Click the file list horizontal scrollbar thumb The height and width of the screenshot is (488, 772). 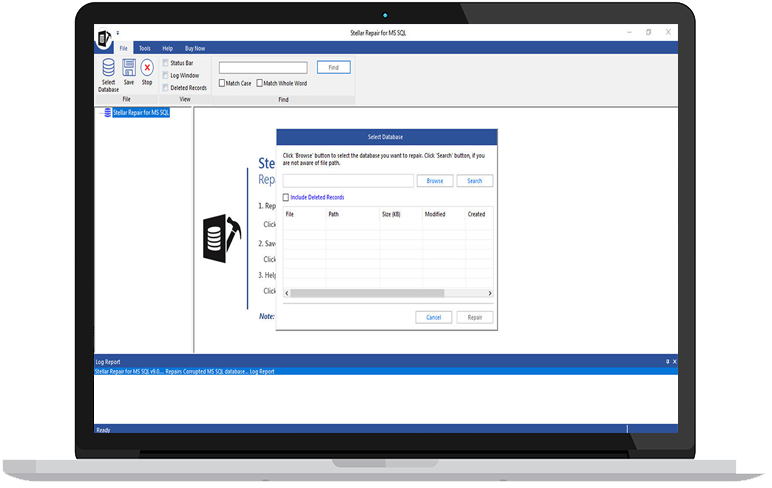[x=367, y=293]
